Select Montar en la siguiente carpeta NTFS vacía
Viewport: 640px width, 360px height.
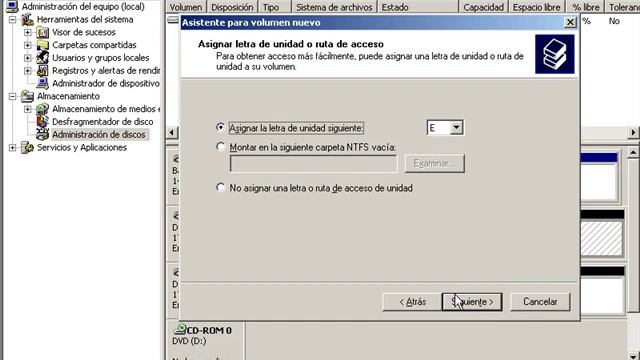pyautogui.click(x=220, y=147)
